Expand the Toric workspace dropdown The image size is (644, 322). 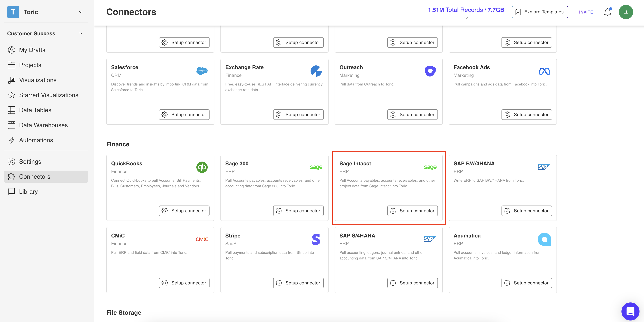(81, 12)
